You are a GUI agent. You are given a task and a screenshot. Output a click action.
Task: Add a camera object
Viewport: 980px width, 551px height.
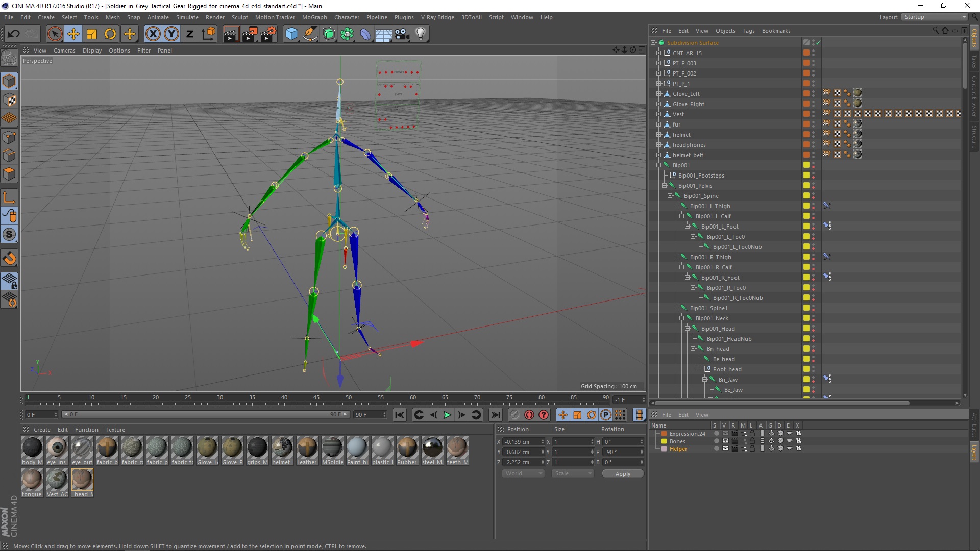click(x=402, y=34)
